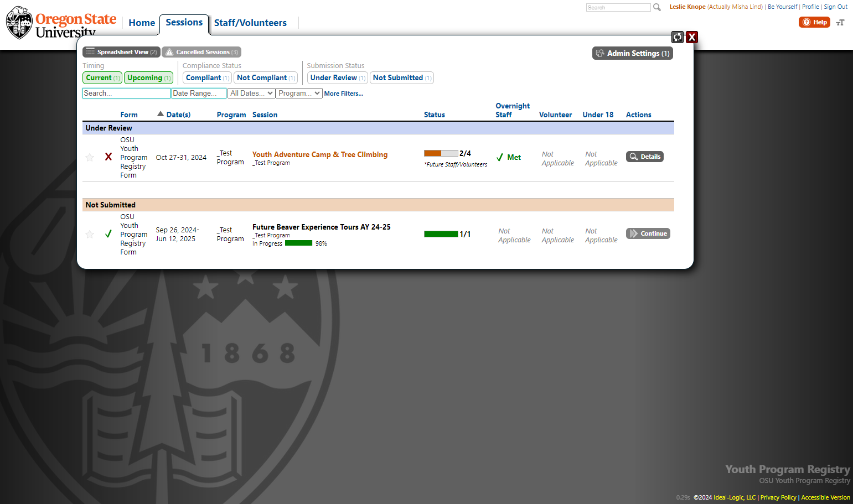Open the Privacy Policy link
This screenshot has height=504, width=853.
click(778, 497)
